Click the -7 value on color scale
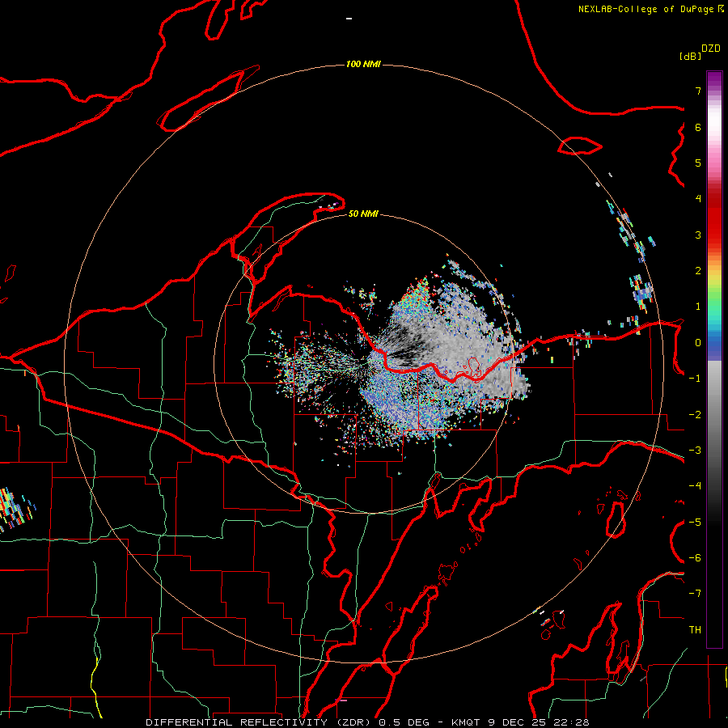The height and width of the screenshot is (728, 728). [695, 594]
